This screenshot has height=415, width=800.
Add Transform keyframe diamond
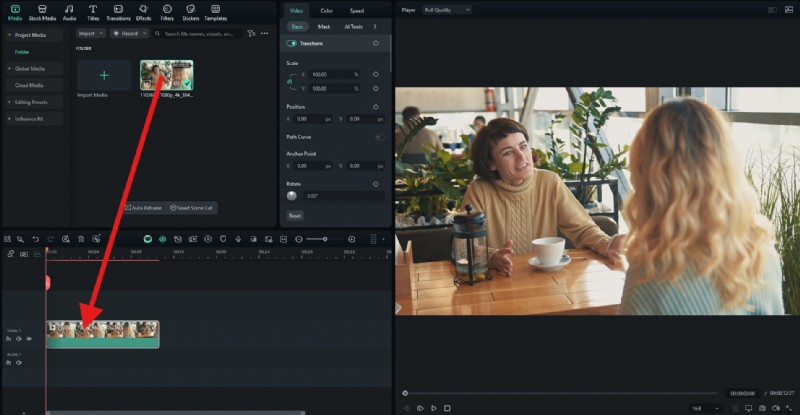click(x=376, y=43)
